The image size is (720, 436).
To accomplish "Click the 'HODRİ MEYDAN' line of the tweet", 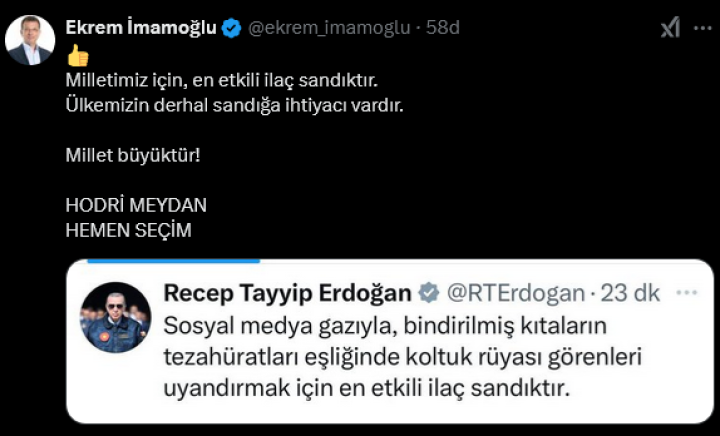I will coord(135,205).
